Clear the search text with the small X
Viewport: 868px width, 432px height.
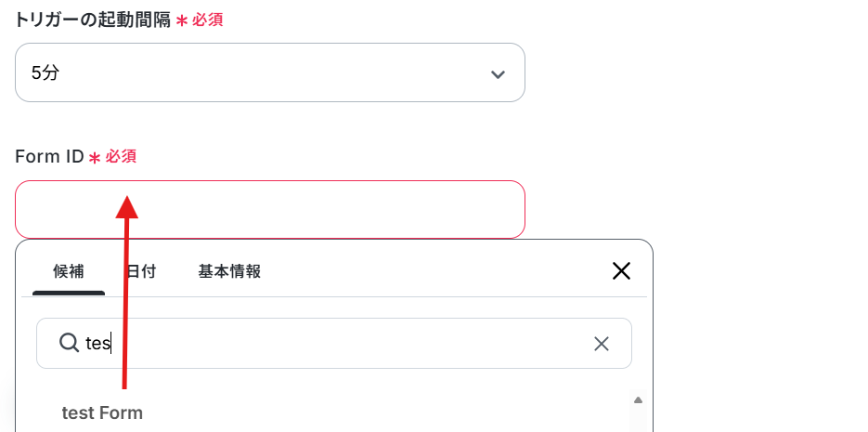pyautogui.click(x=602, y=344)
